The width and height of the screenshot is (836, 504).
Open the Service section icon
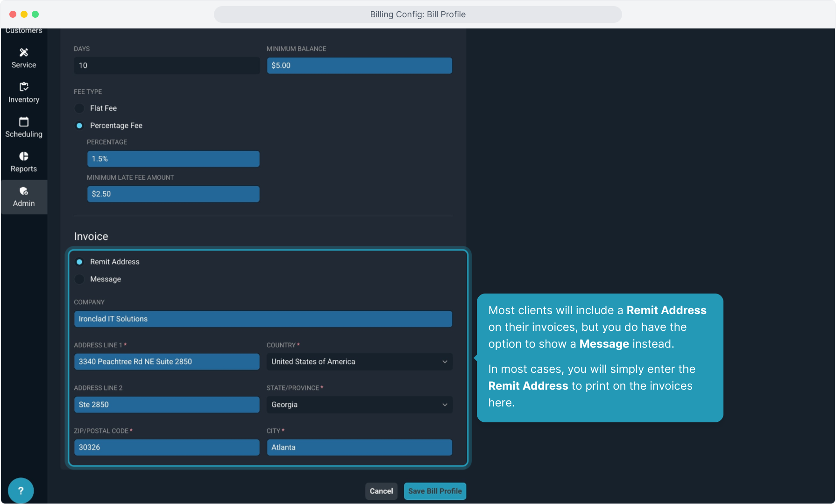[24, 53]
